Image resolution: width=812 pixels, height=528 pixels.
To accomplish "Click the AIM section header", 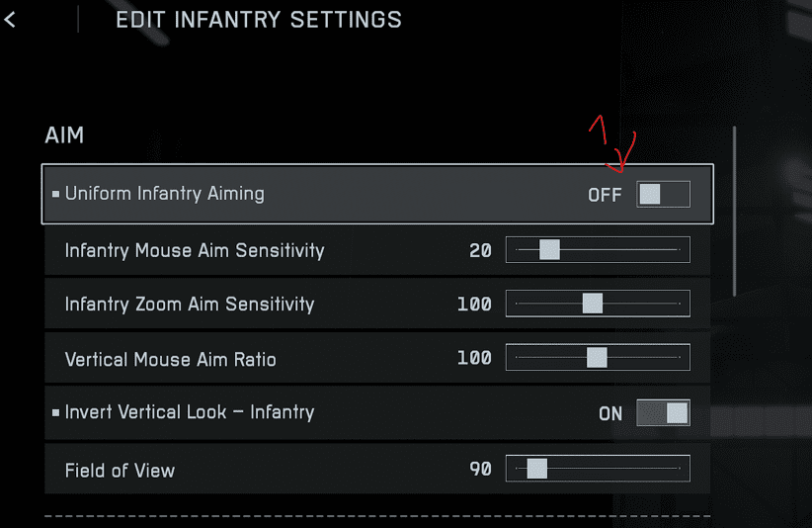I will tap(64, 135).
